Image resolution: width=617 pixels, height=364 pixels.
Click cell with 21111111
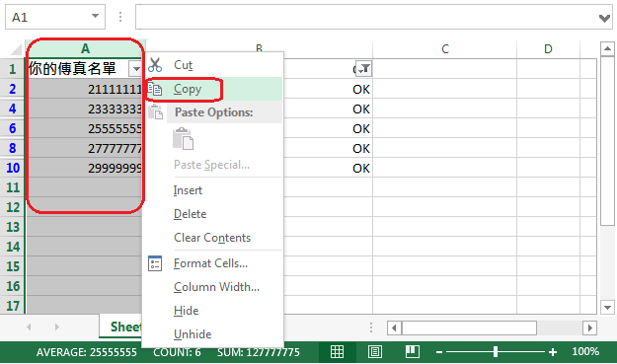pyautogui.click(x=85, y=89)
